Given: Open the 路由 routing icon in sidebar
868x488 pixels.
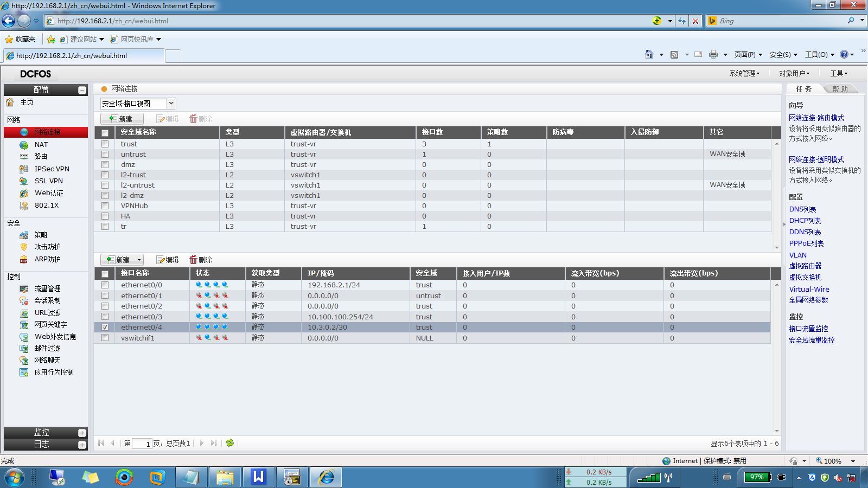Looking at the screenshot, I should click(24, 157).
